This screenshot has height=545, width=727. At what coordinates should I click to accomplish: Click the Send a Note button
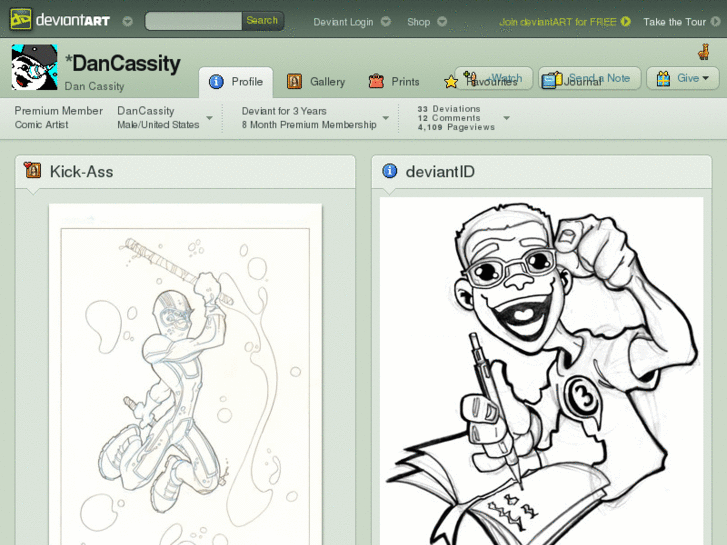(x=590, y=78)
